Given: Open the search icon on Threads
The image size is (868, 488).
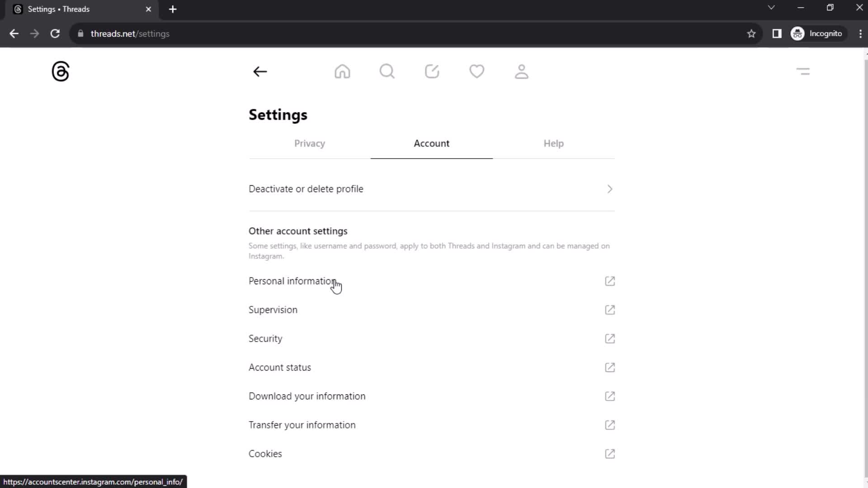Looking at the screenshot, I should pos(388,71).
